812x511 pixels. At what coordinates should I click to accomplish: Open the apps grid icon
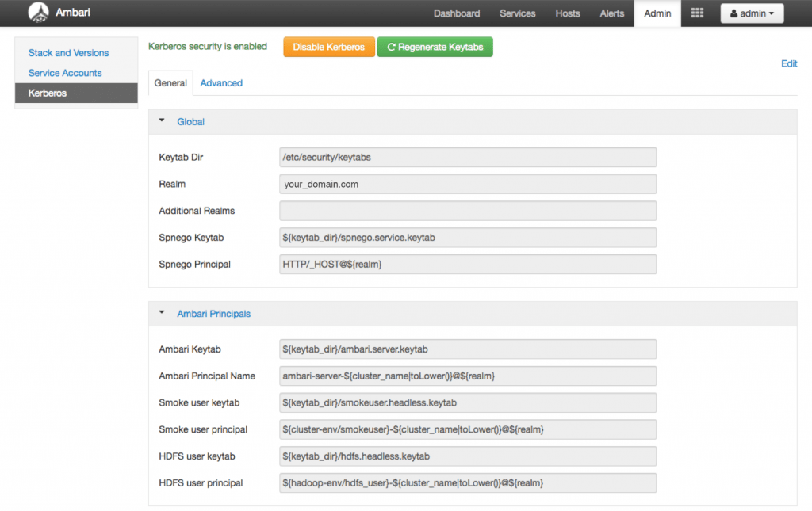click(696, 13)
